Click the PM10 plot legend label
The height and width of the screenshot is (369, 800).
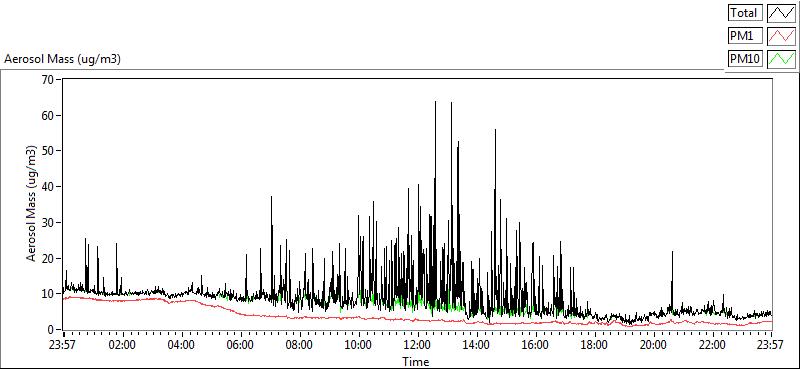point(745,59)
